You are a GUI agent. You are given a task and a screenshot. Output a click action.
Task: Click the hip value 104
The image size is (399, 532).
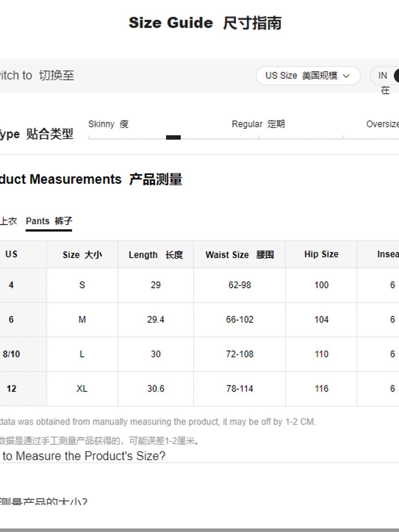click(x=321, y=320)
